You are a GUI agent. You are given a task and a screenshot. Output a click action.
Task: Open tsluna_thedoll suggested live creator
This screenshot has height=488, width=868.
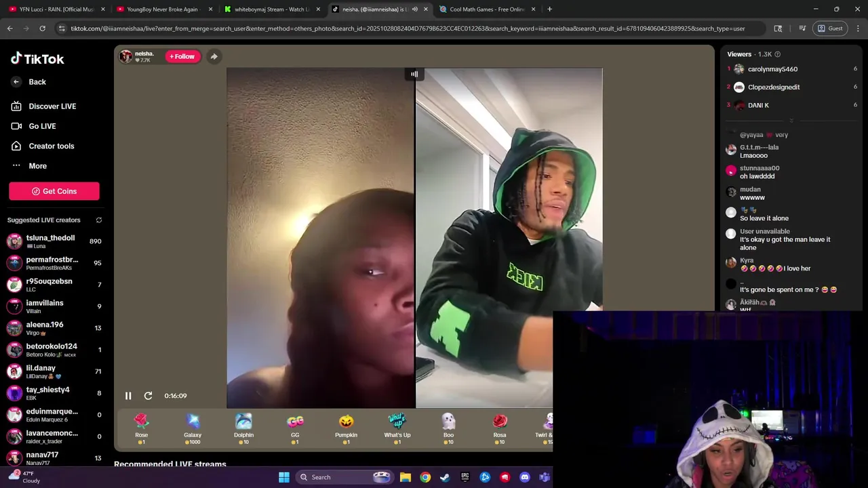(x=54, y=241)
